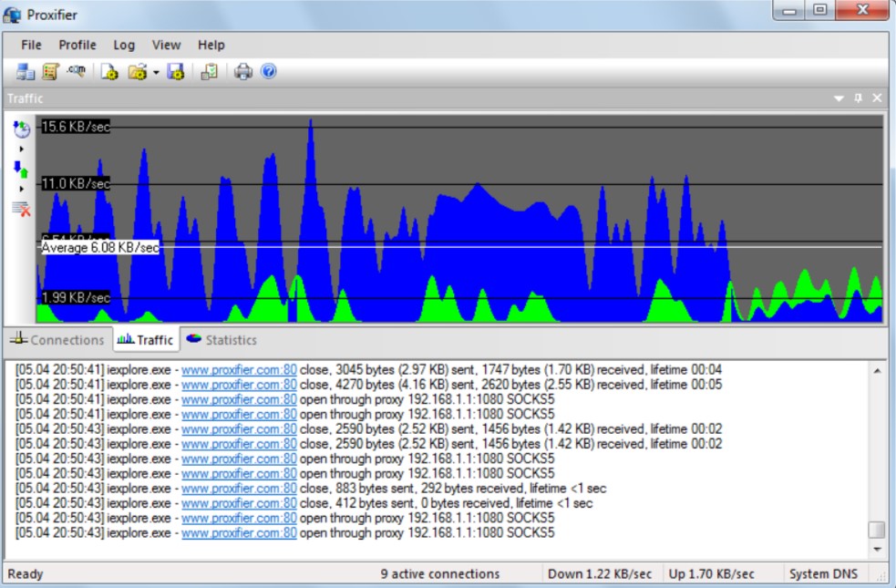This screenshot has width=896, height=588.
Task: Expand the open profile dropdown arrow
Action: pyautogui.click(x=156, y=73)
